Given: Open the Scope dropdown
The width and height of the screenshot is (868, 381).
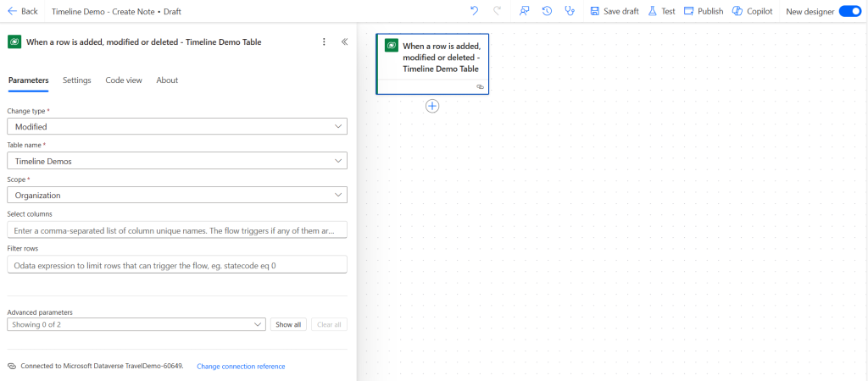Looking at the screenshot, I should coord(177,196).
